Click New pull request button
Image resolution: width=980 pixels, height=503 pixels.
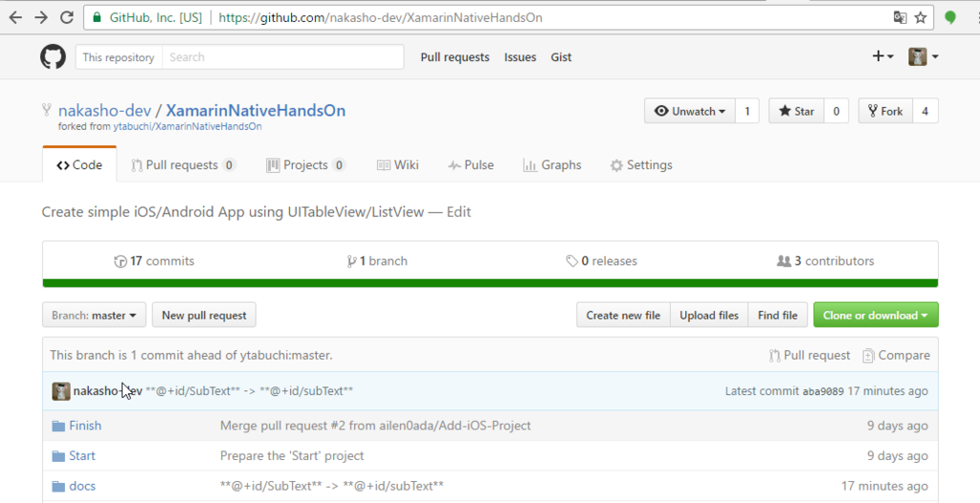coord(204,315)
